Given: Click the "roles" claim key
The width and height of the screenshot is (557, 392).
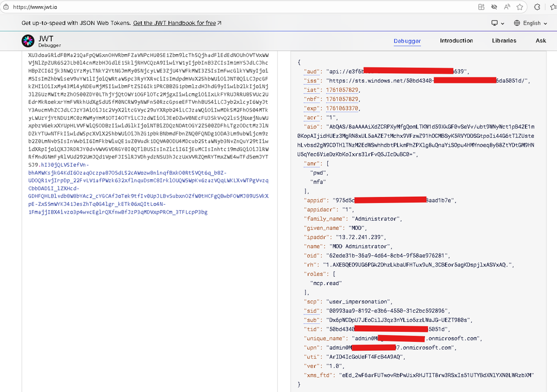Looking at the screenshot, I should 314,274.
